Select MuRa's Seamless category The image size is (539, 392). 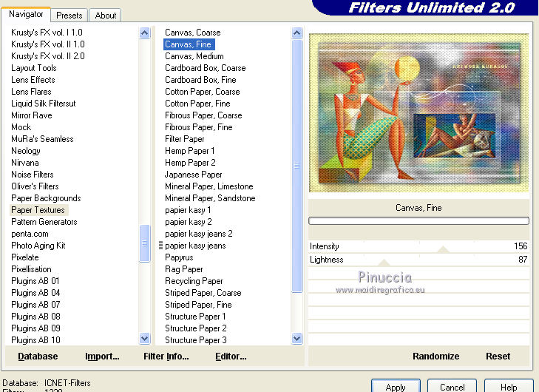[42, 139]
